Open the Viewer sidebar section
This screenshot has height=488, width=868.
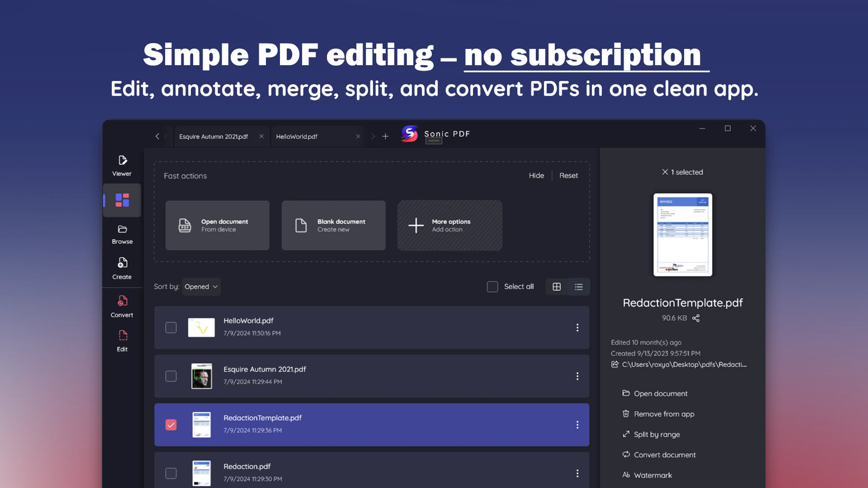pos(122,166)
